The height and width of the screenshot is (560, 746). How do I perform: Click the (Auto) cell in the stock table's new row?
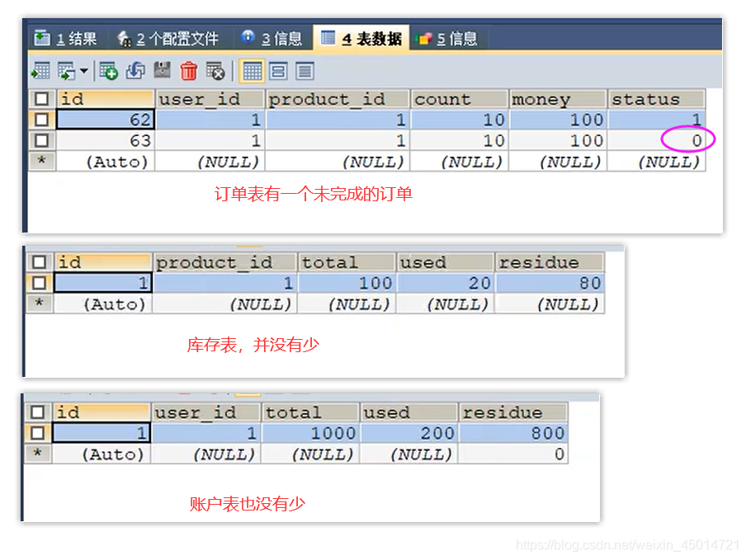103,304
